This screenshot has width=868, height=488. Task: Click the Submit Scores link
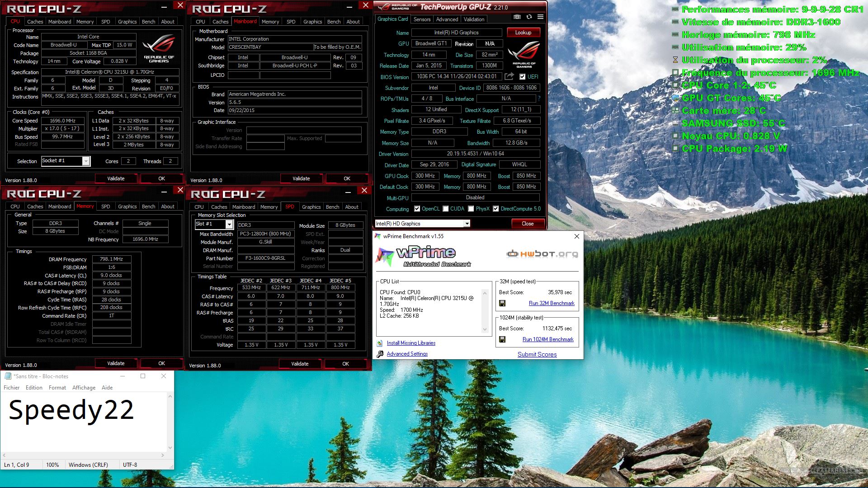point(537,355)
